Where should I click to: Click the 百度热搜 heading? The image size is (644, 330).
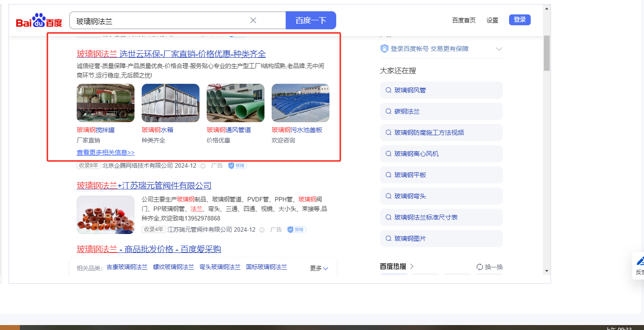point(394,266)
